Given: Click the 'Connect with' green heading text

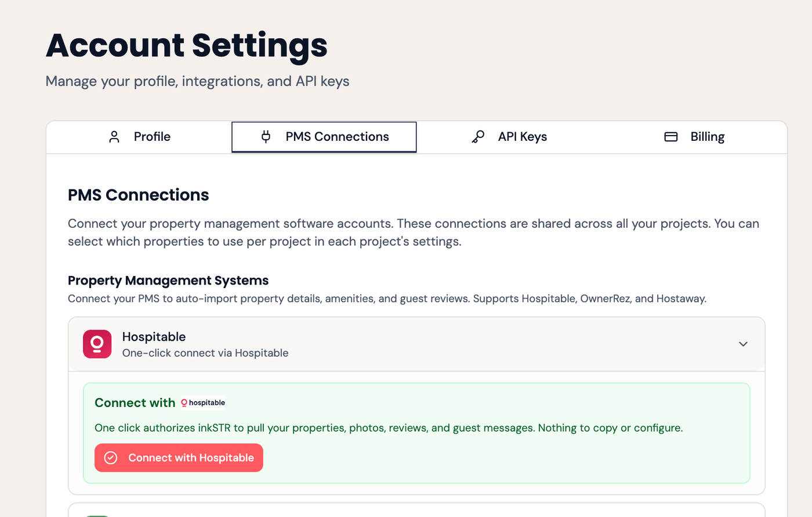Looking at the screenshot, I should click(135, 403).
